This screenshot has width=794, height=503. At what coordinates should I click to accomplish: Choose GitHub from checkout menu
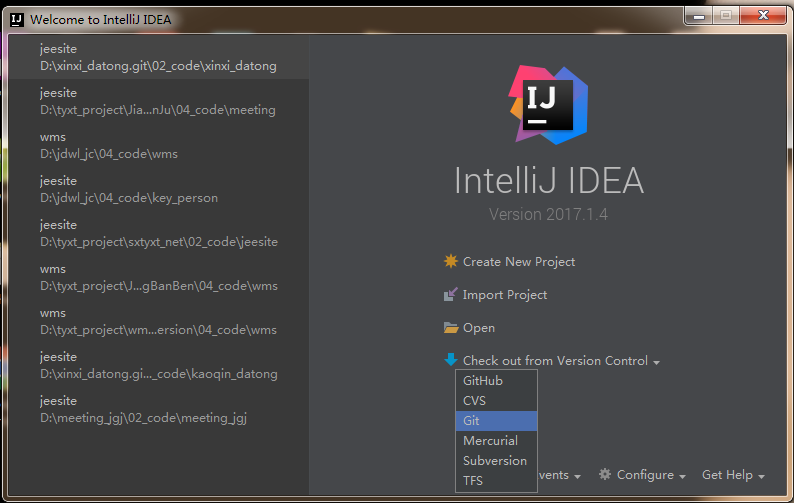(496, 380)
